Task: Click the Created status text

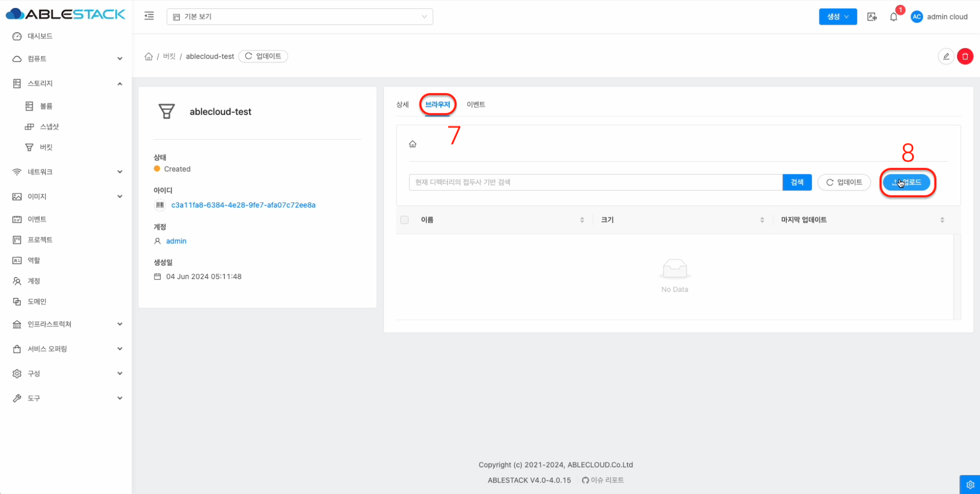Action: tap(177, 169)
